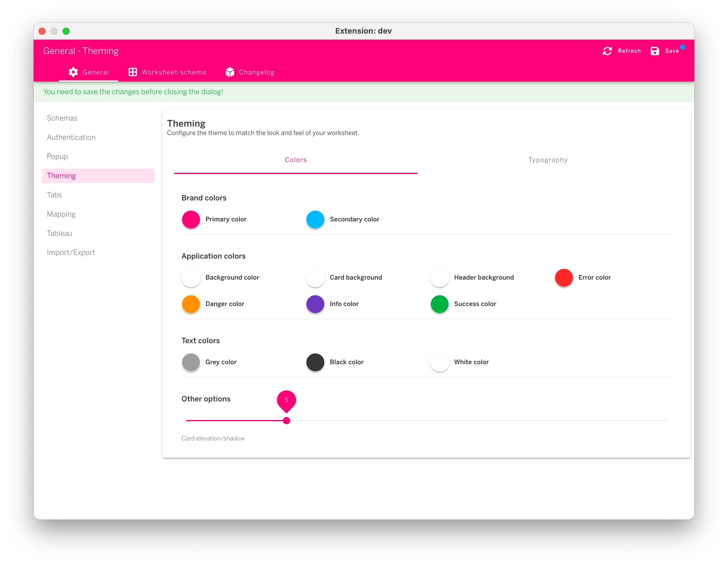Switch to the Typography tab
The image size is (728, 564).
(x=548, y=160)
